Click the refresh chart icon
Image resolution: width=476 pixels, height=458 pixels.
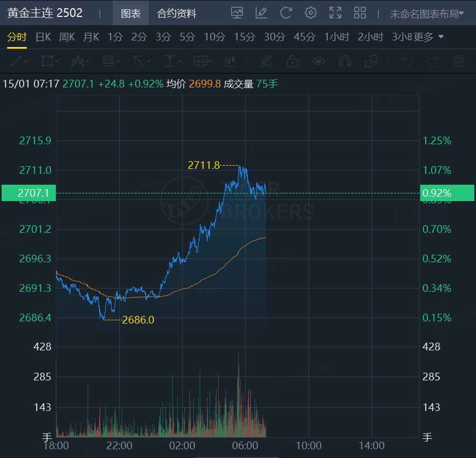(286, 13)
